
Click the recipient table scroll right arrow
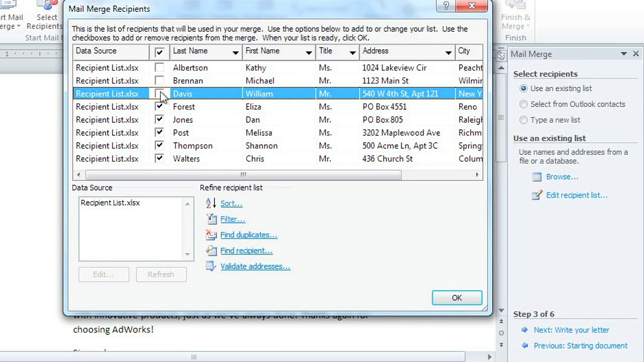pyautogui.click(x=477, y=174)
